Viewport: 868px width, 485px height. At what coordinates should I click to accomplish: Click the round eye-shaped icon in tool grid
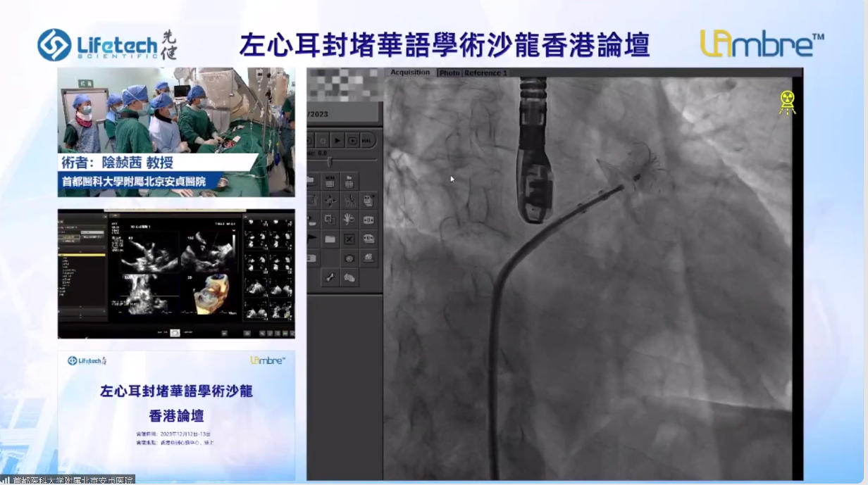coord(349,258)
